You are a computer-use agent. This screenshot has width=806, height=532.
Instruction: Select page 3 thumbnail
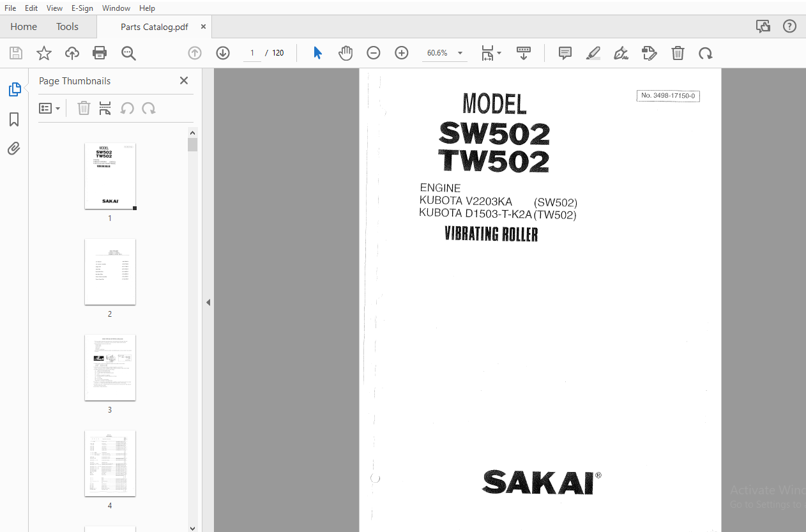110,367
